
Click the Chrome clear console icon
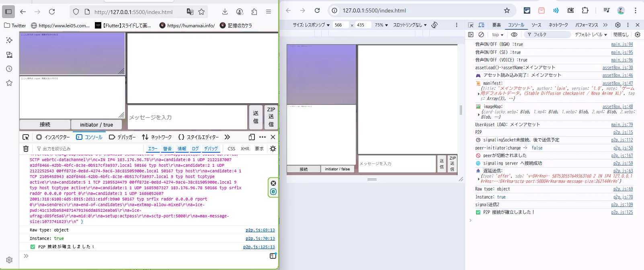481,35
